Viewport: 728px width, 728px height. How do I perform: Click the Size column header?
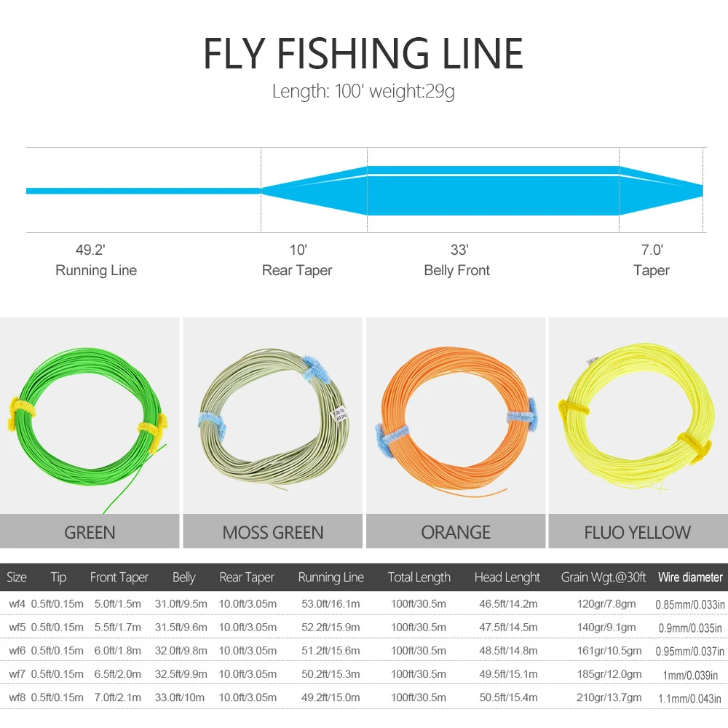(x=17, y=577)
